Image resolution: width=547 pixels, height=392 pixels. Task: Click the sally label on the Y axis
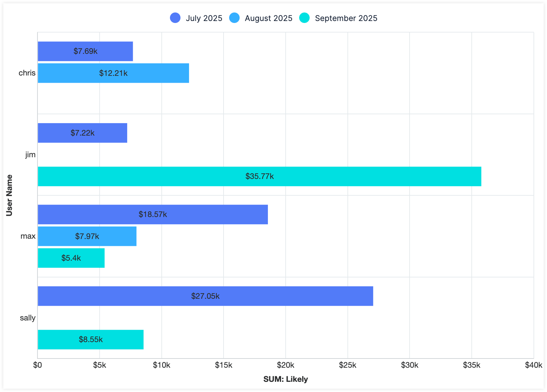click(28, 318)
